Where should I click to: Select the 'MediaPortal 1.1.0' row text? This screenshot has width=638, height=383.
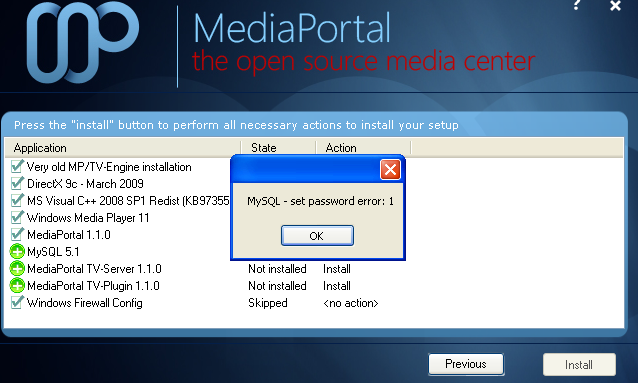point(69,235)
